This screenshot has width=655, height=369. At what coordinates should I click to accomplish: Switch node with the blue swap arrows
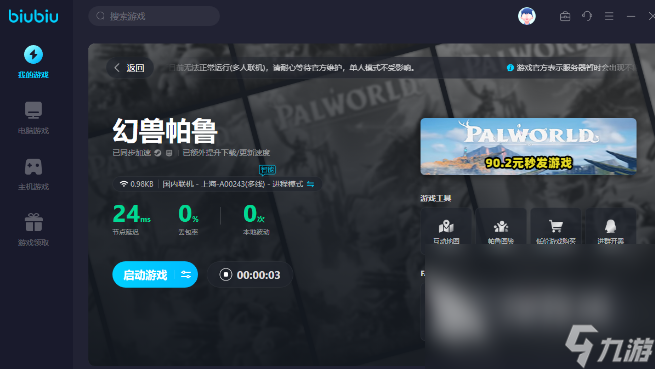[x=310, y=184]
